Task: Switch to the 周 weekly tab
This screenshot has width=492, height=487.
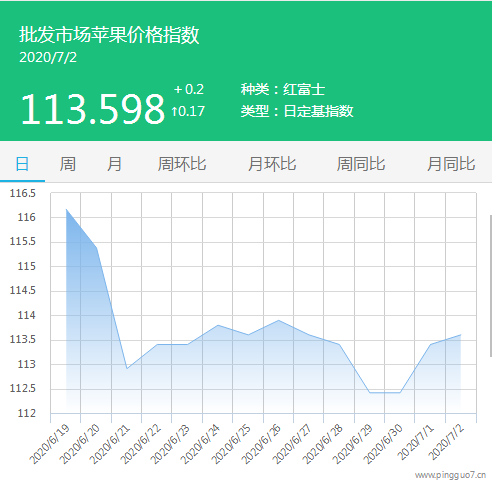Action: (68, 164)
